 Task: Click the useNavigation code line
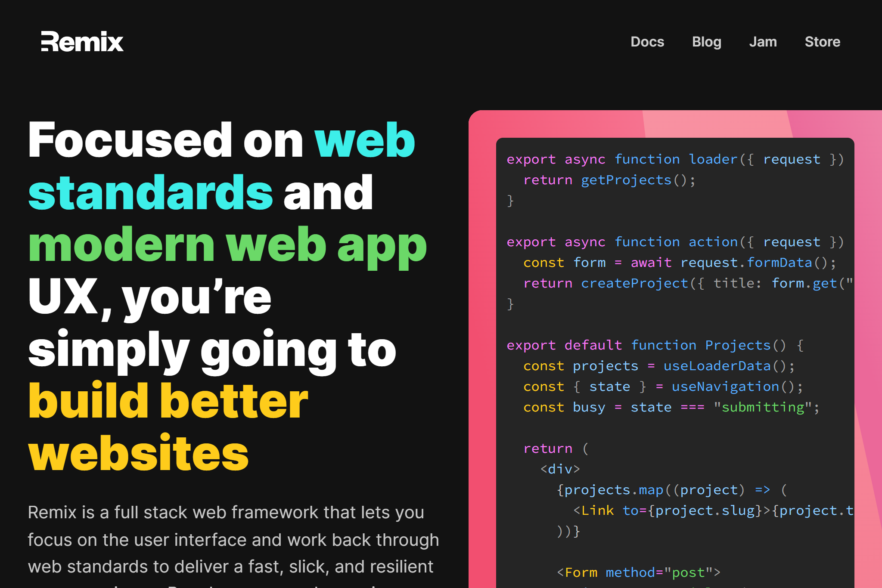(663, 387)
